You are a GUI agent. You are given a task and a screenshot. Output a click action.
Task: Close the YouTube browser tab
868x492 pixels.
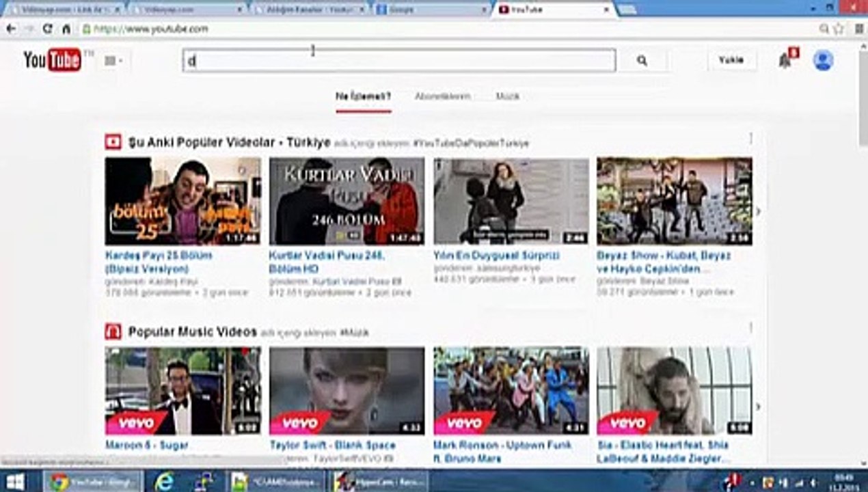pyautogui.click(x=606, y=10)
